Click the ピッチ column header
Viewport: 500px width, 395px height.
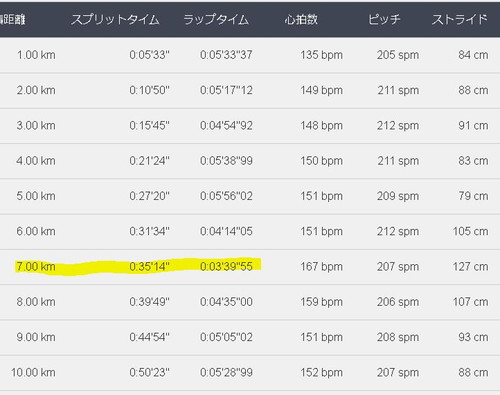(384, 20)
